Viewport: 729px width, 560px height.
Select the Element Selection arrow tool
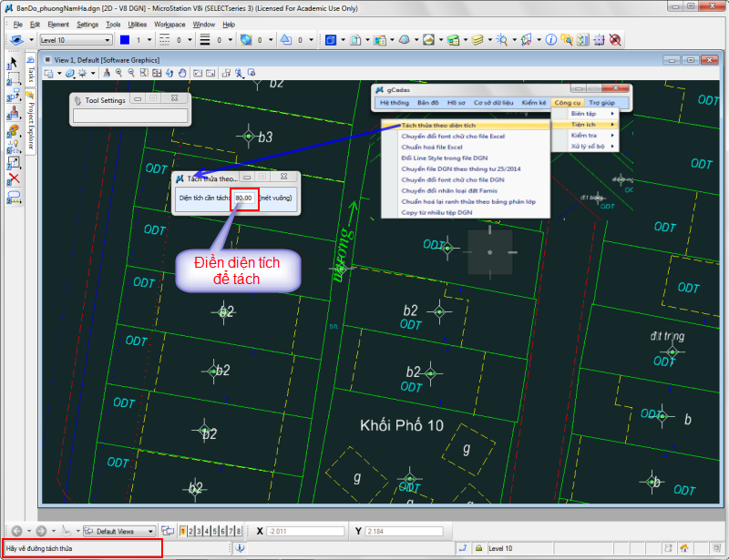[14, 62]
